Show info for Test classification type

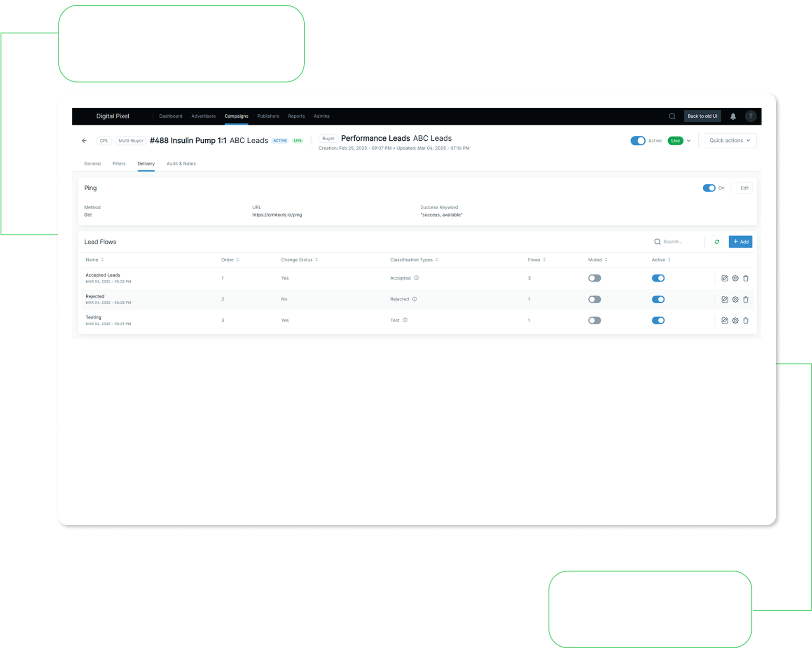(x=405, y=320)
